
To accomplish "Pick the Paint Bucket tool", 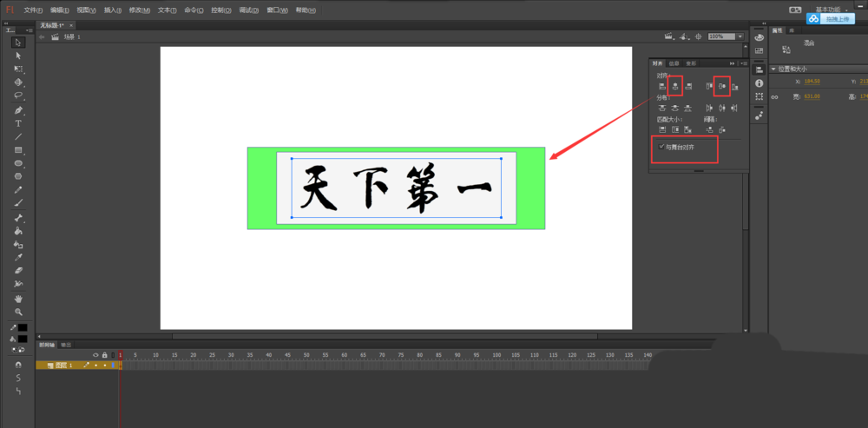I will coord(18,232).
